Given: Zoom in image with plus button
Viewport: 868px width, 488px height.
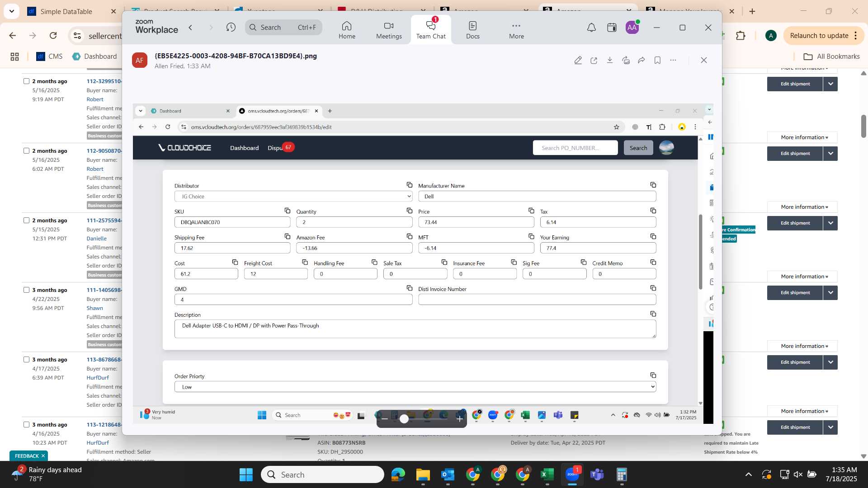Looking at the screenshot, I should point(459,419).
